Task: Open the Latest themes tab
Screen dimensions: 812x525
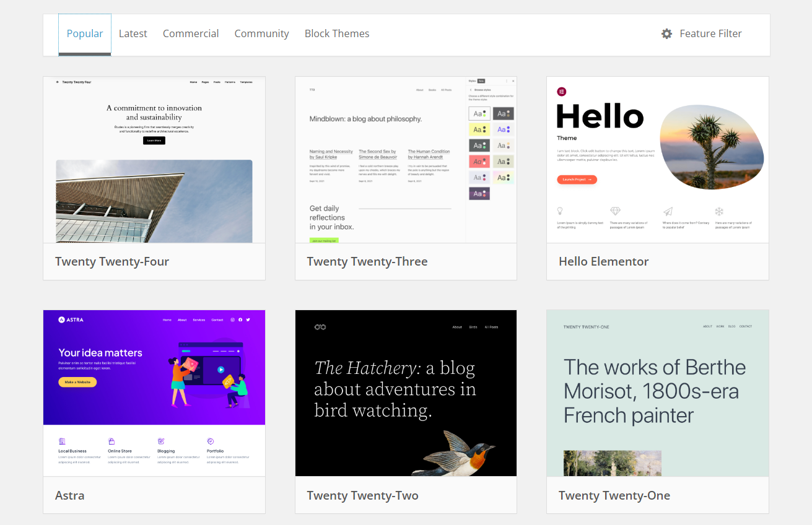Action: click(133, 34)
